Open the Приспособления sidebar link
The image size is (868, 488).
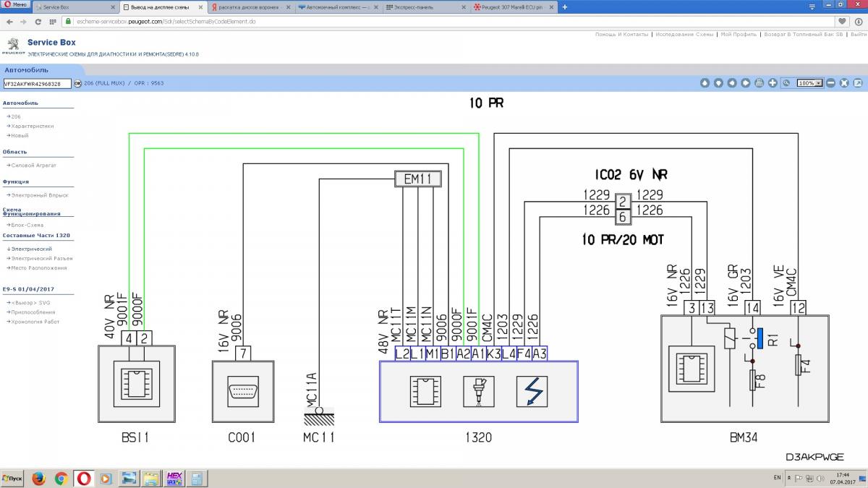[x=33, y=312]
